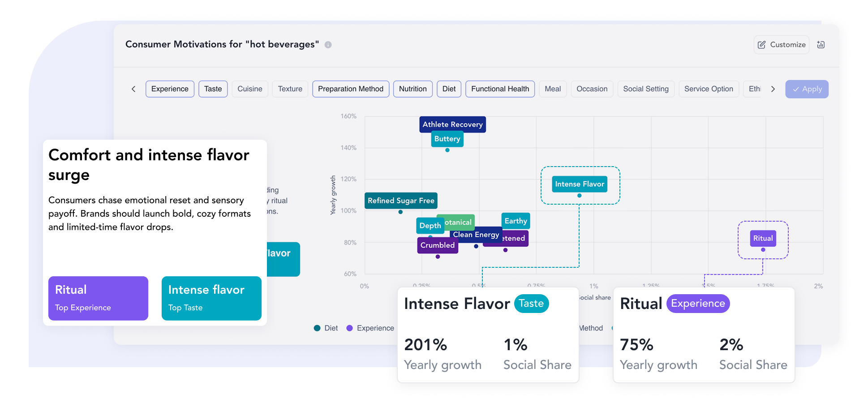Enable the Texture category chip
The image size is (868, 403).
290,89
